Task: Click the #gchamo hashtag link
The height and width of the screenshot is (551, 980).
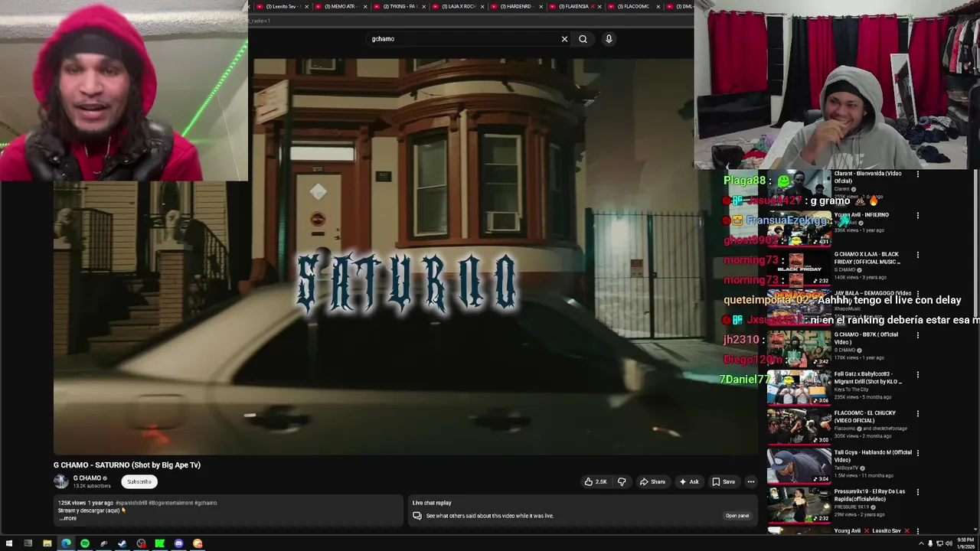Action: 205,503
